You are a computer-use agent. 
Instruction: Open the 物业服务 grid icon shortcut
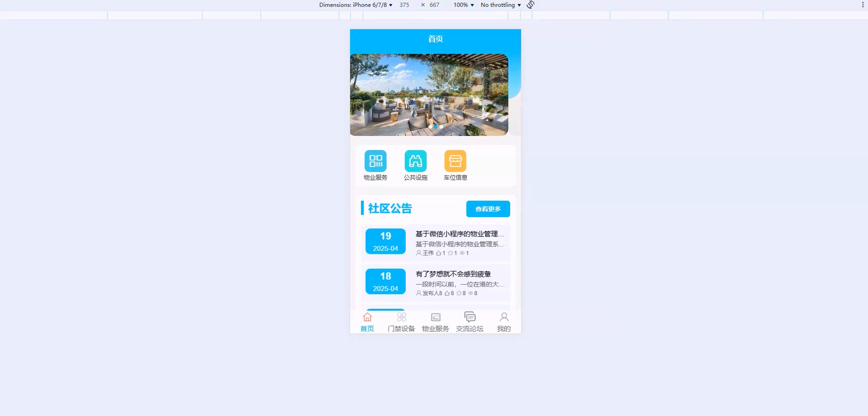click(x=375, y=161)
